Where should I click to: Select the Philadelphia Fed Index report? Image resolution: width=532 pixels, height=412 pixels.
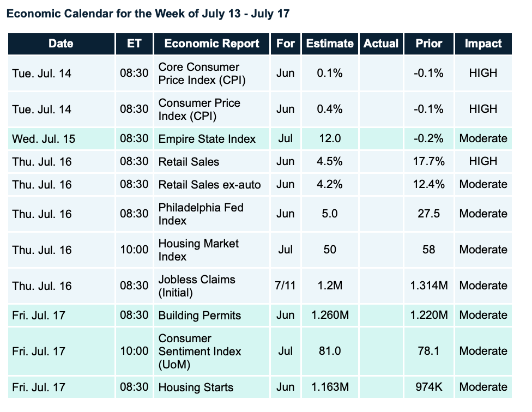coord(201,214)
